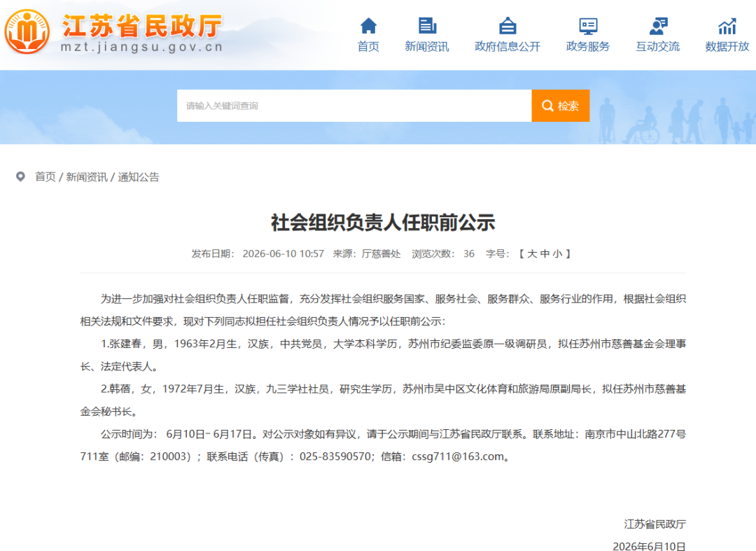Click the site title 江苏省民政厅 text
Viewport: 756px width, 551px height.
click(142, 26)
